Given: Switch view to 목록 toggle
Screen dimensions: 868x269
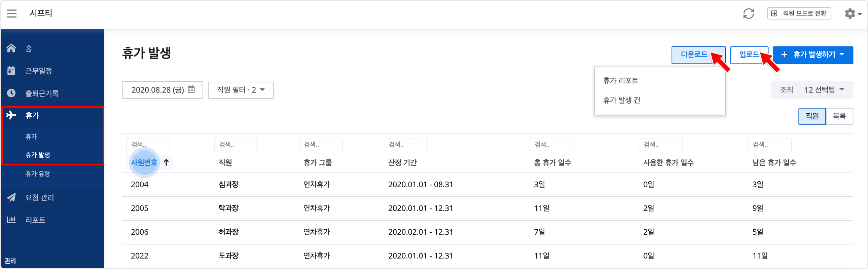Looking at the screenshot, I should tap(839, 116).
